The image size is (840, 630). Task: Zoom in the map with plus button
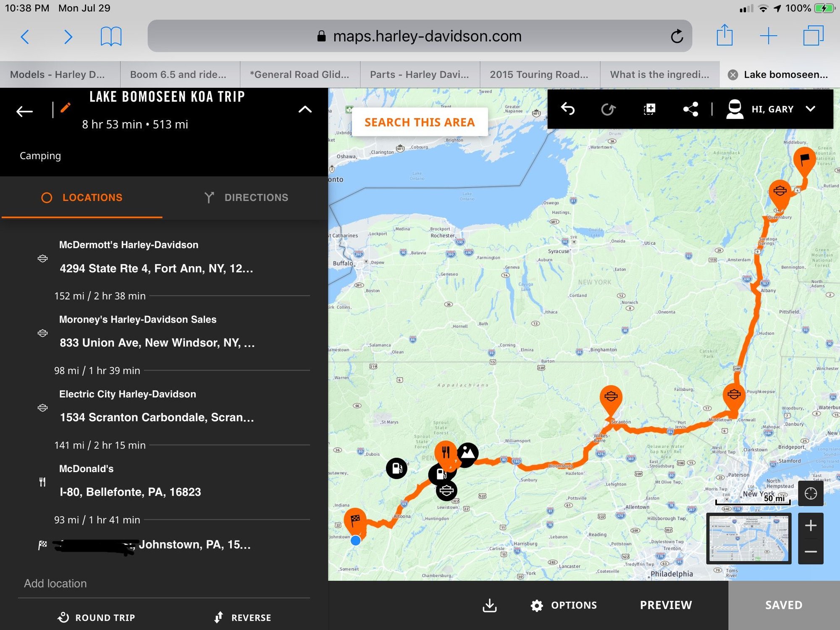coord(810,525)
